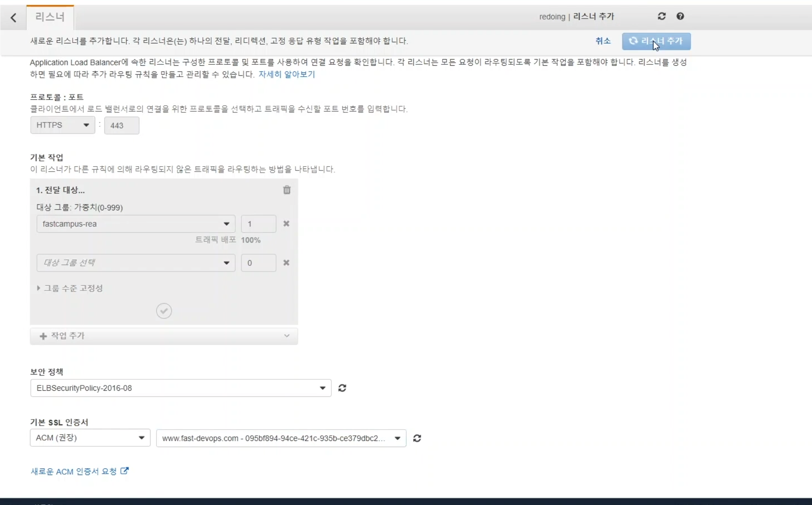Screen dimensions: 812x505
Task: Refresh the security policy list
Action: [x=342, y=388]
